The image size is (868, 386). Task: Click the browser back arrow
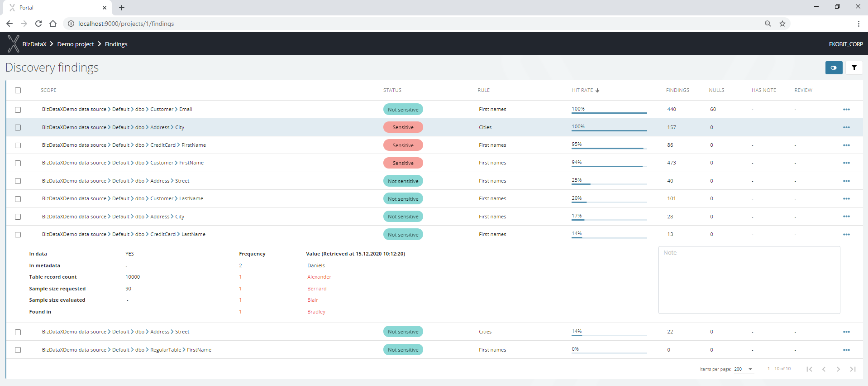click(10, 24)
